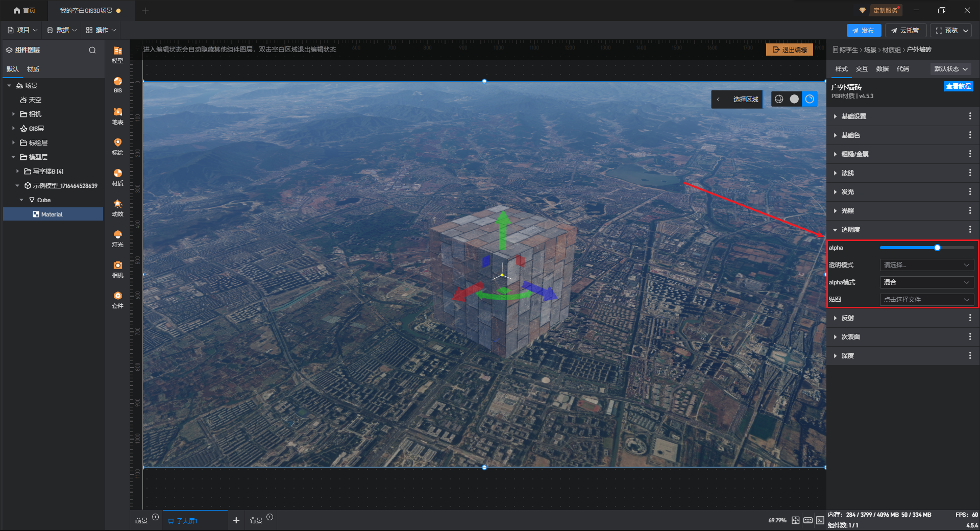The height and width of the screenshot is (531, 980).
Task: Expand the 基础色 section
Action: pyautogui.click(x=835, y=135)
